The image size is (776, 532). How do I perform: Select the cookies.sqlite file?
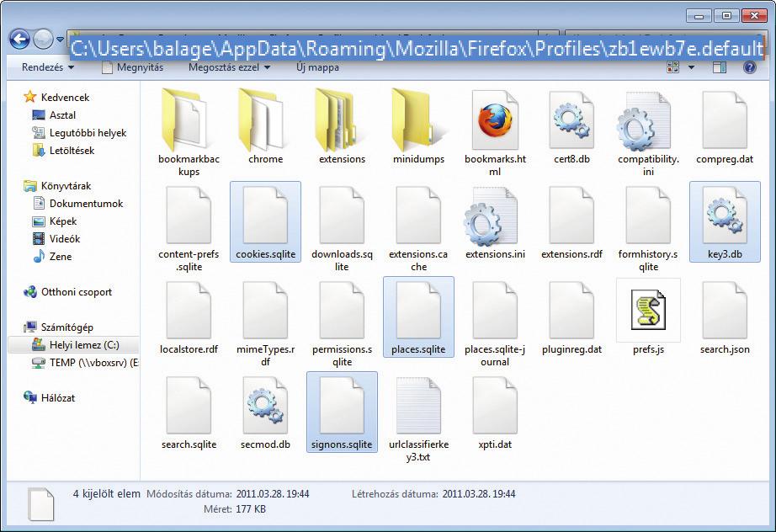265,221
